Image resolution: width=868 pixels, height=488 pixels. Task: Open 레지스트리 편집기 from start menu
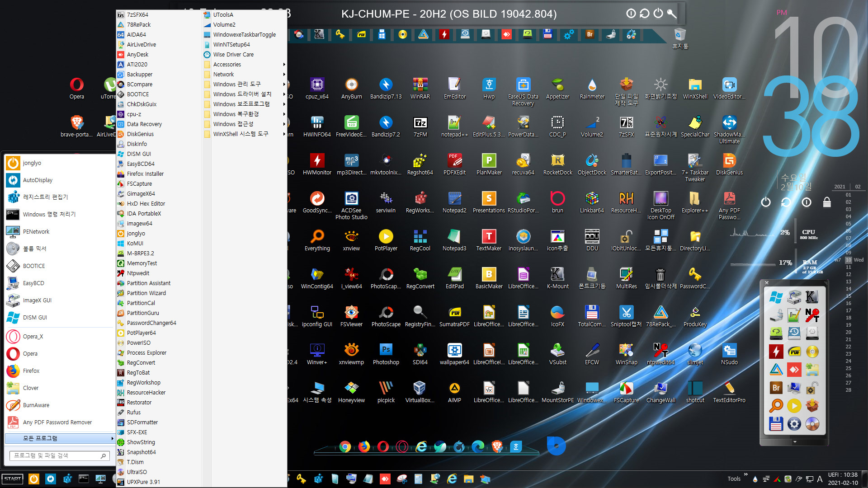[x=60, y=197]
